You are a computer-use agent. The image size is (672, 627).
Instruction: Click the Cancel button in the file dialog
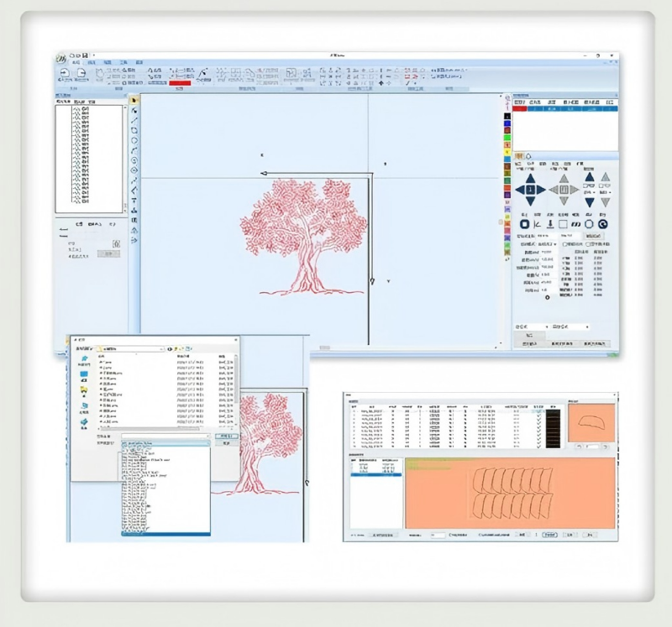click(225, 444)
